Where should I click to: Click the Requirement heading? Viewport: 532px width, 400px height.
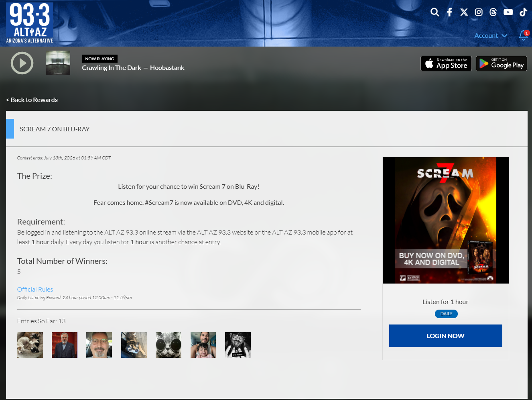(x=41, y=222)
